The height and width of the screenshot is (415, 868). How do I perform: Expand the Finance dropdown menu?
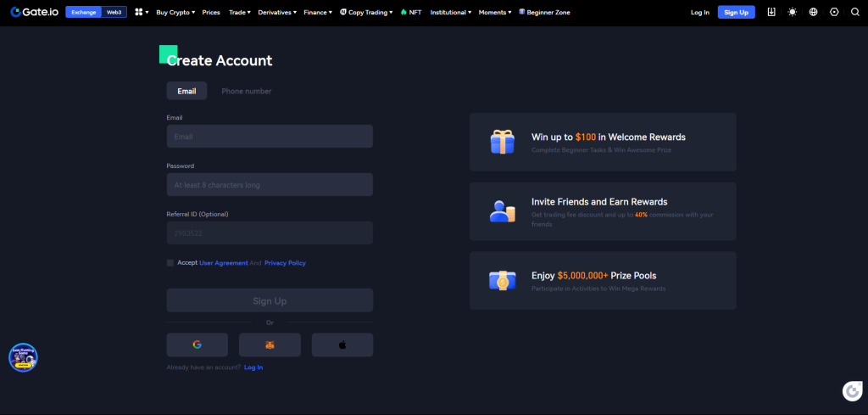click(x=318, y=12)
